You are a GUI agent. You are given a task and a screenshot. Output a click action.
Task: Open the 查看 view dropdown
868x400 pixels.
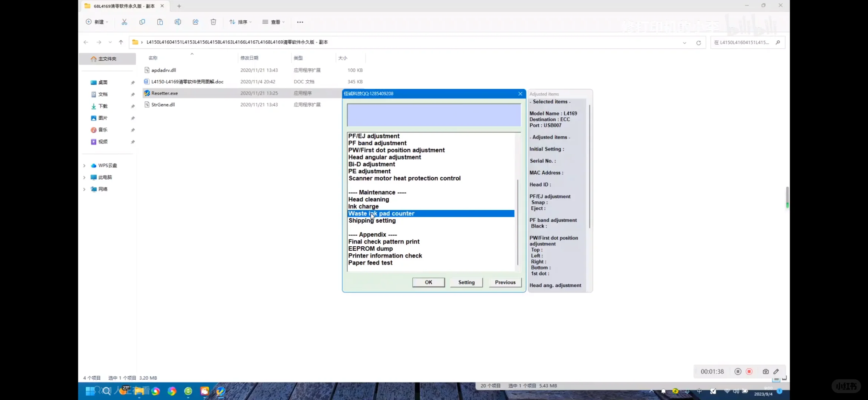[x=273, y=22]
